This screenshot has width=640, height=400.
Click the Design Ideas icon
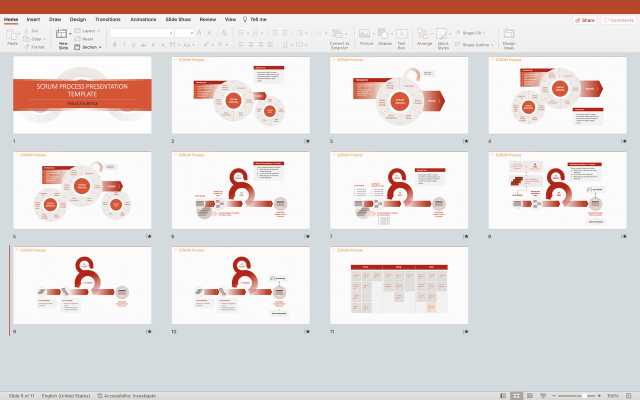pos(509,35)
